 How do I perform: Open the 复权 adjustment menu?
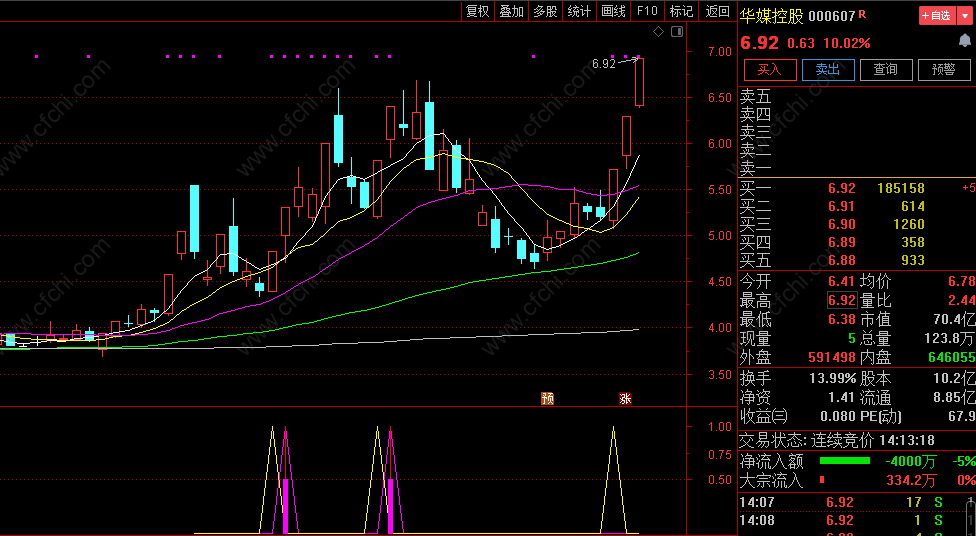(x=478, y=11)
